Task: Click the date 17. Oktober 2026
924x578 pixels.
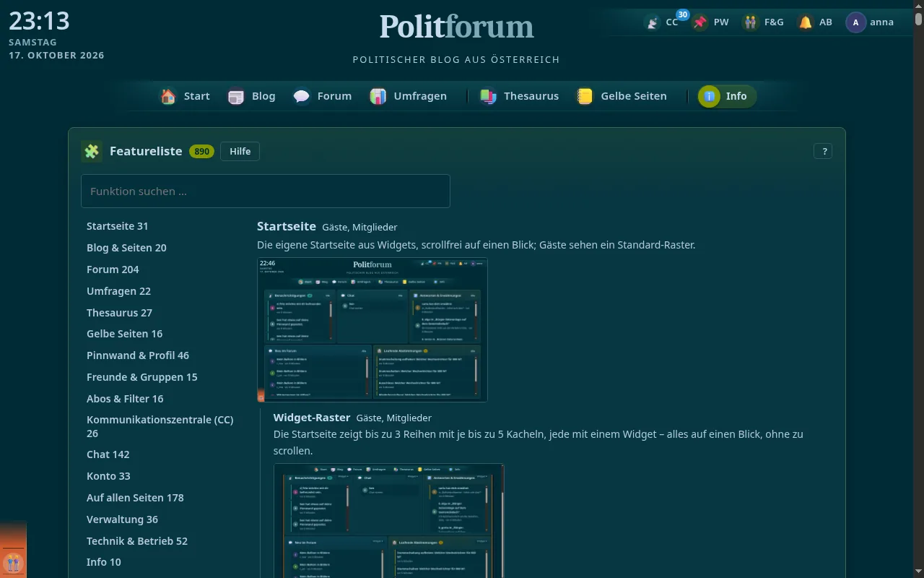Action: click(x=56, y=55)
